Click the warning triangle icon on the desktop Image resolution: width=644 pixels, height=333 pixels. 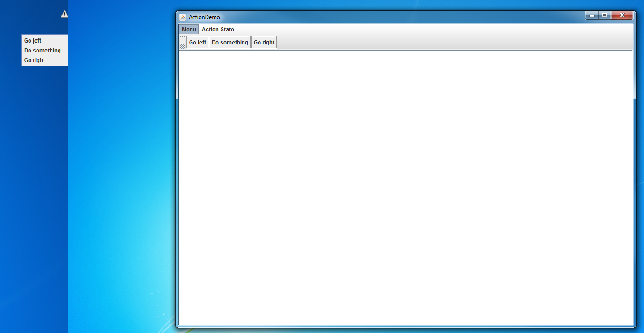pos(65,14)
